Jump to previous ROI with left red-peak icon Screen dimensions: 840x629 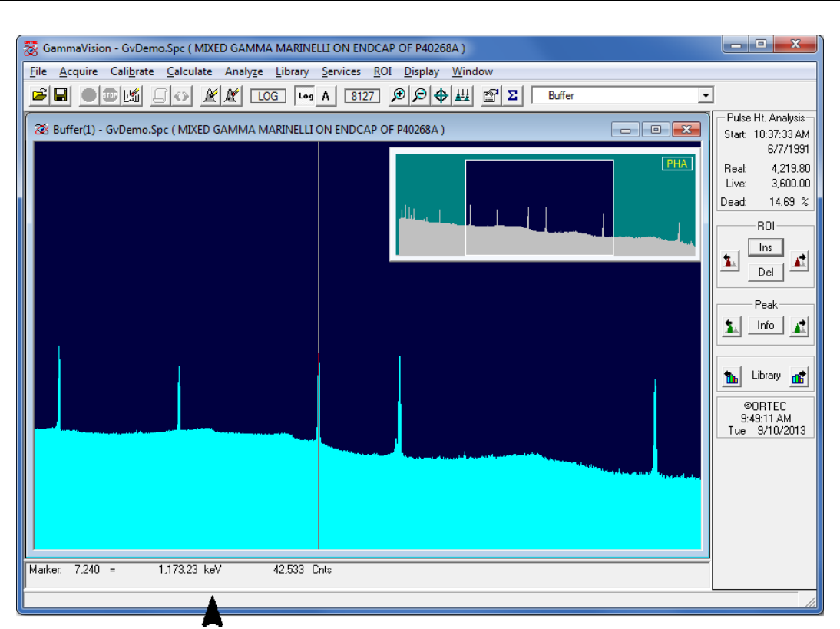click(729, 261)
